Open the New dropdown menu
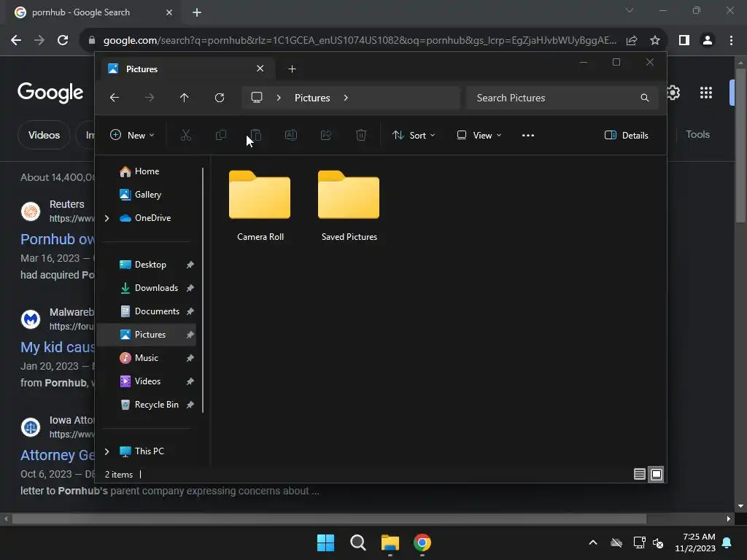 pyautogui.click(x=132, y=135)
